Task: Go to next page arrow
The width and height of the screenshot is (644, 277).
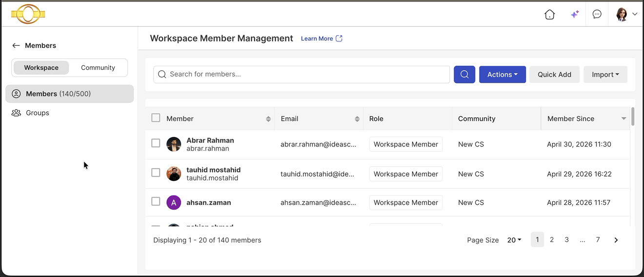Action: [616, 240]
